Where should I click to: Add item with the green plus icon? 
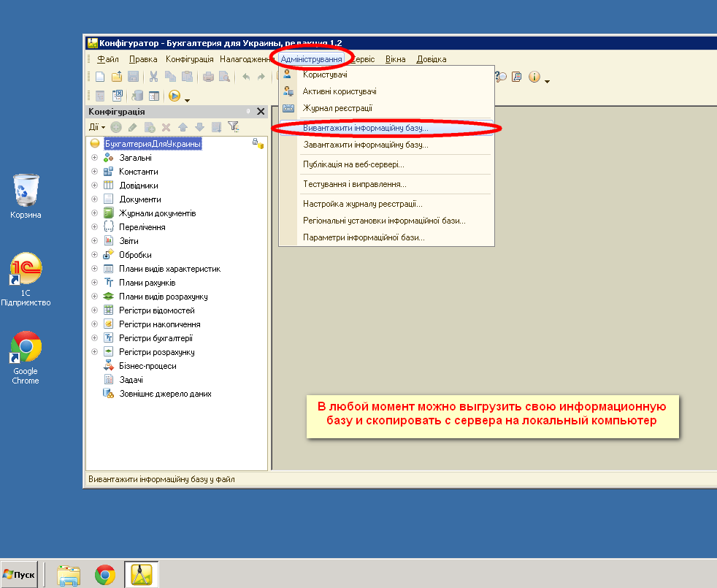pos(116,127)
